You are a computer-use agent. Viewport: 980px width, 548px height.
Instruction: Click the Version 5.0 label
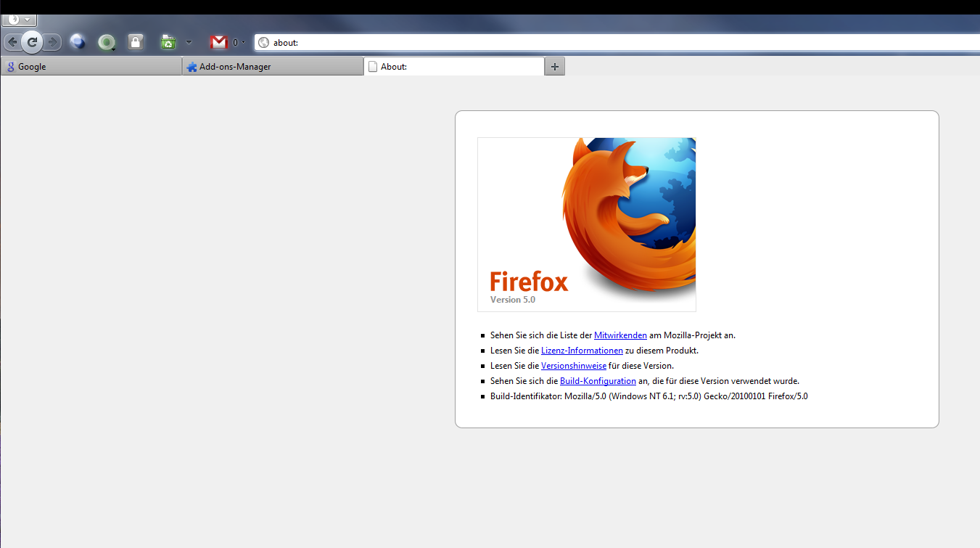click(513, 299)
